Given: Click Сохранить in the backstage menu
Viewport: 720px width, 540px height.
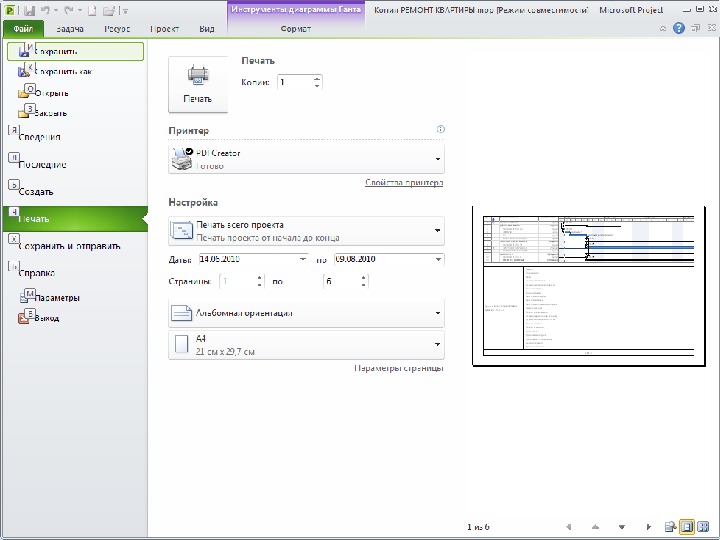Looking at the screenshot, I should tap(75, 51).
